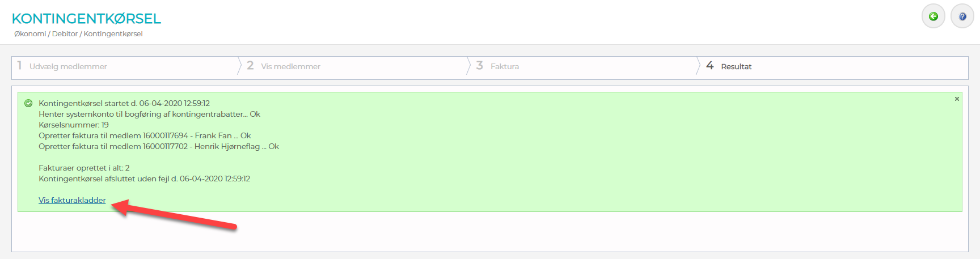Click the Frank Fan invoice line
The width and height of the screenshot is (980, 259).
point(145,135)
